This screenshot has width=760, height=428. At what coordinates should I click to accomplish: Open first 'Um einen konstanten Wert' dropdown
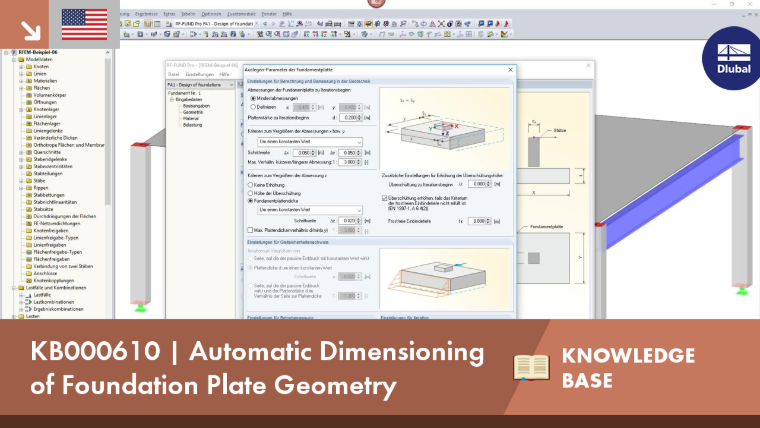click(x=310, y=142)
